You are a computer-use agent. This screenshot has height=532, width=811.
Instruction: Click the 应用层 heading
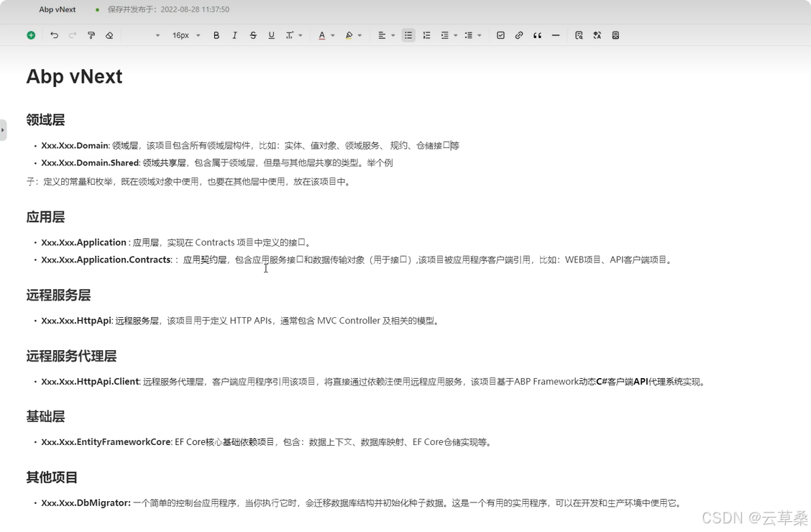(x=45, y=217)
